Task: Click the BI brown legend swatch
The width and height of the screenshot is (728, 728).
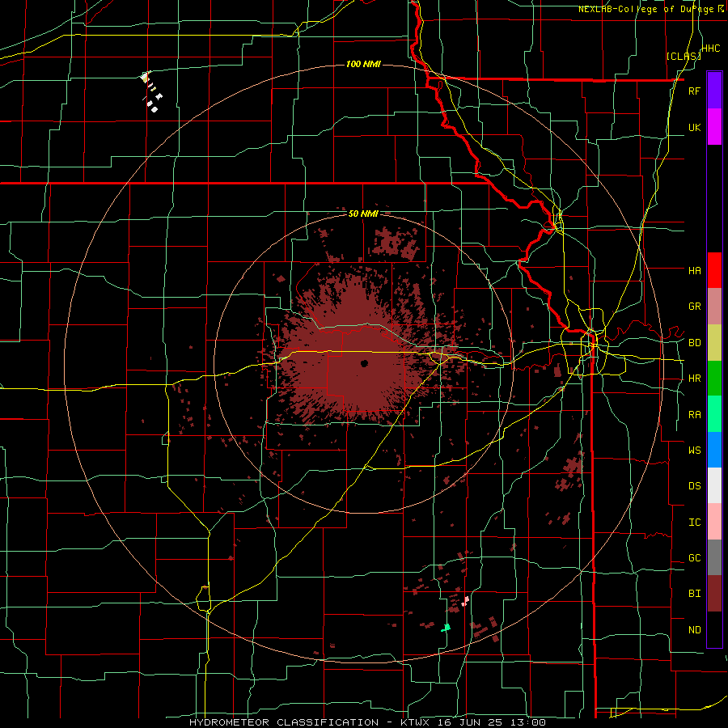Action: click(x=714, y=594)
